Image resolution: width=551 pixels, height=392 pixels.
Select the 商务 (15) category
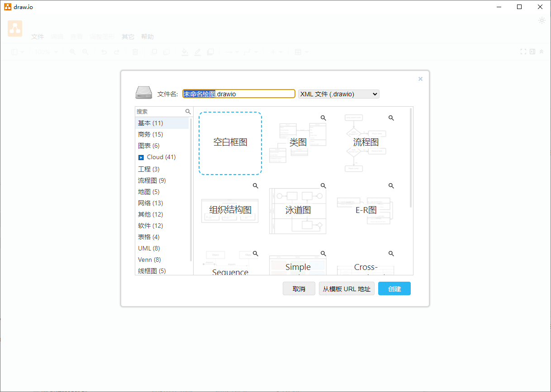(162, 134)
